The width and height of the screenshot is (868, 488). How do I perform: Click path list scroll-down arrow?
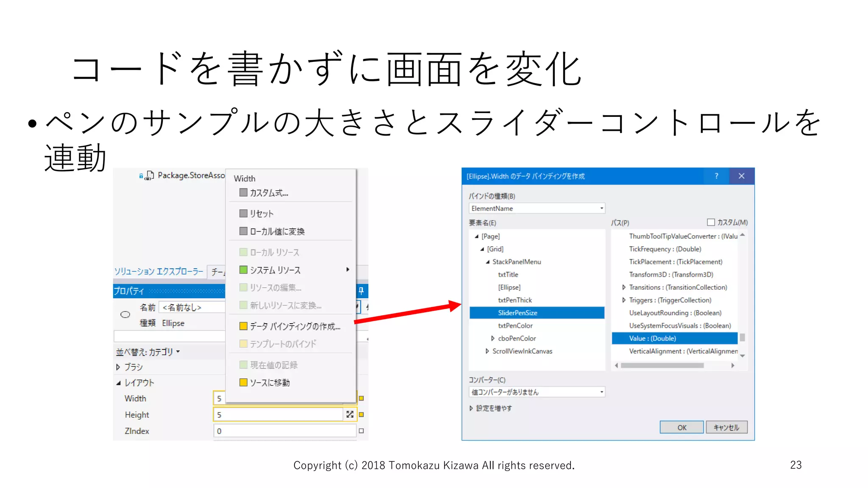point(742,356)
